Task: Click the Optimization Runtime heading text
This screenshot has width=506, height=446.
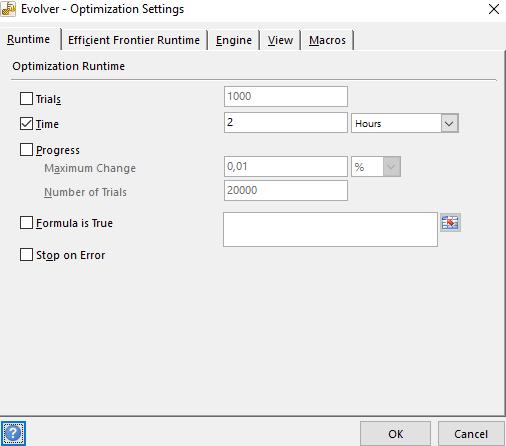Action: pos(69,66)
